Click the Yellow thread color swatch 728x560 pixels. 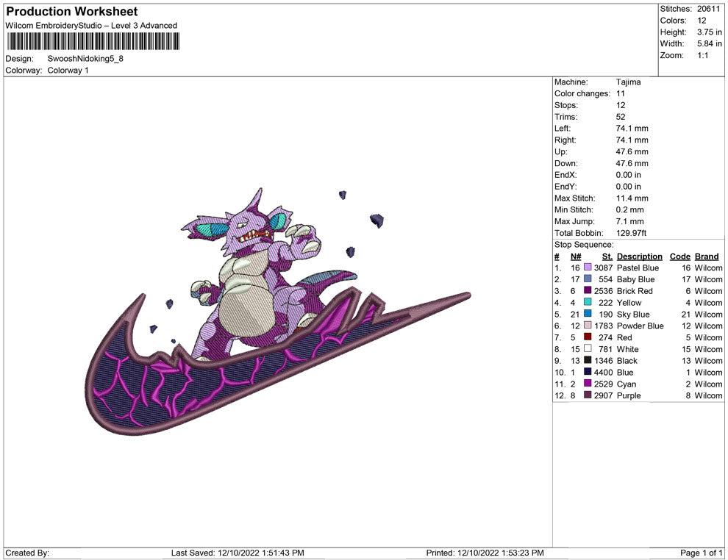pos(588,302)
